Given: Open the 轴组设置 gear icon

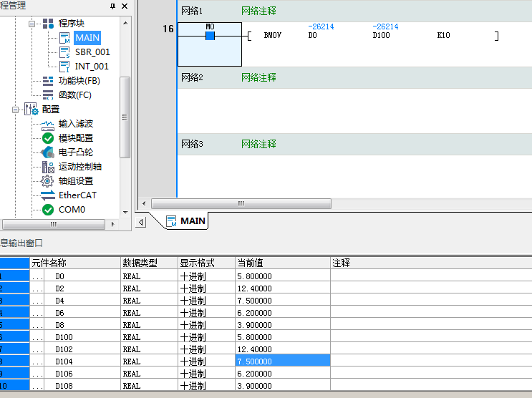Looking at the screenshot, I should click(x=48, y=180).
